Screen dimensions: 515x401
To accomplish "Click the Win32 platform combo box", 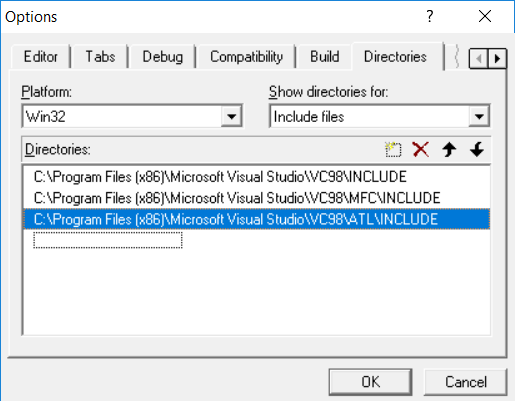I will click(132, 116).
